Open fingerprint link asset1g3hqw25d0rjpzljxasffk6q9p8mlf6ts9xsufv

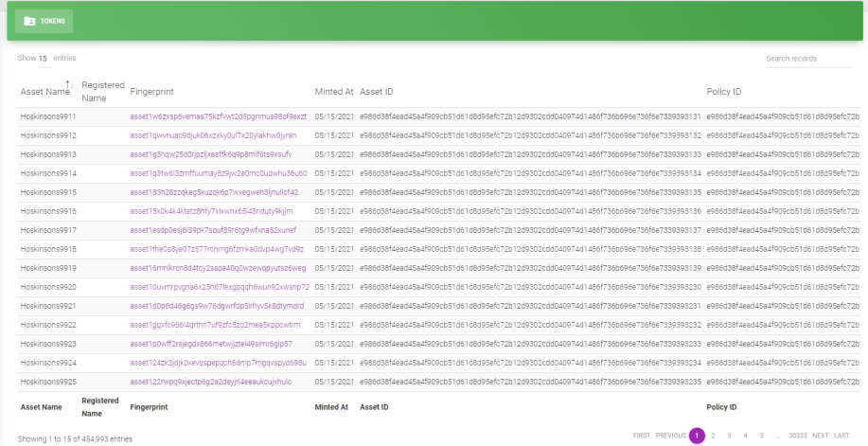coord(211,154)
